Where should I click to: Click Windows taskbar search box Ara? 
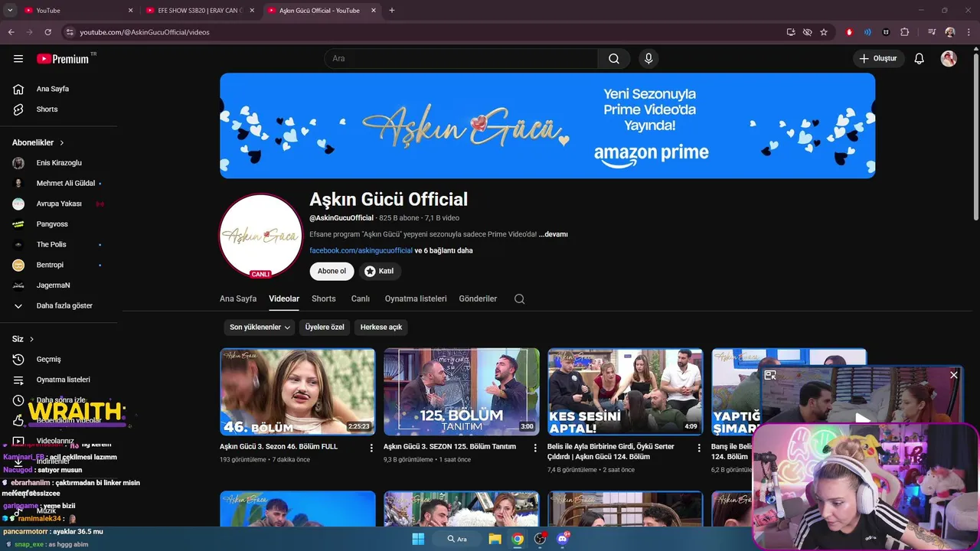(x=457, y=539)
